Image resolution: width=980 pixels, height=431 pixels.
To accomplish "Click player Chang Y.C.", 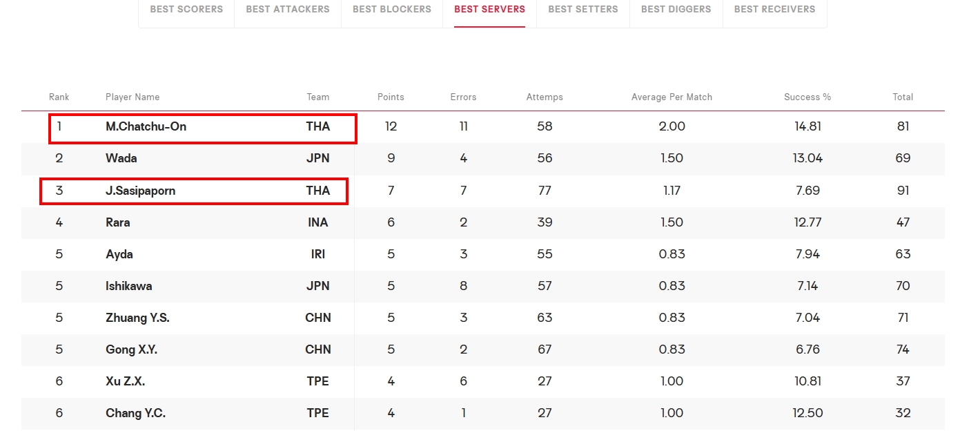I will pos(135,413).
